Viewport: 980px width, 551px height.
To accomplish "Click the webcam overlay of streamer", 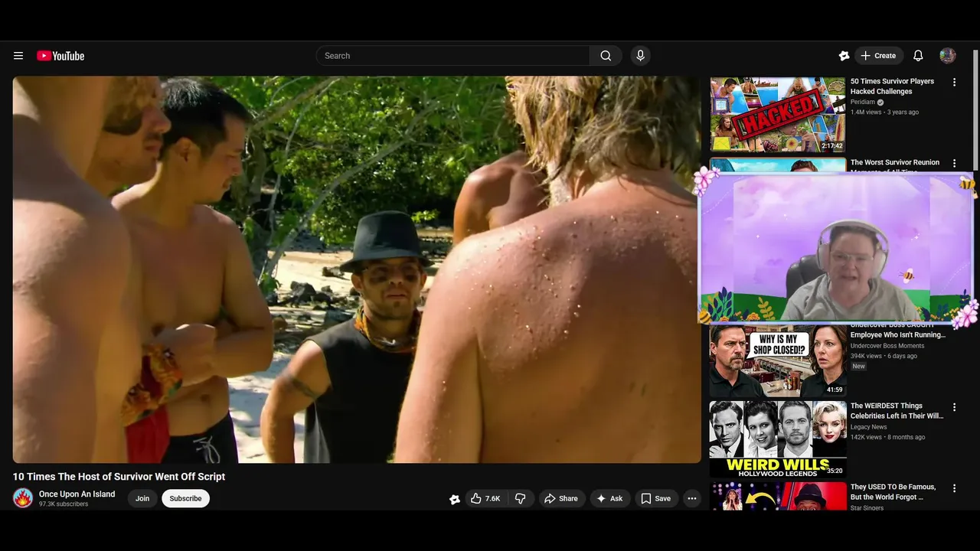I will click(836, 249).
